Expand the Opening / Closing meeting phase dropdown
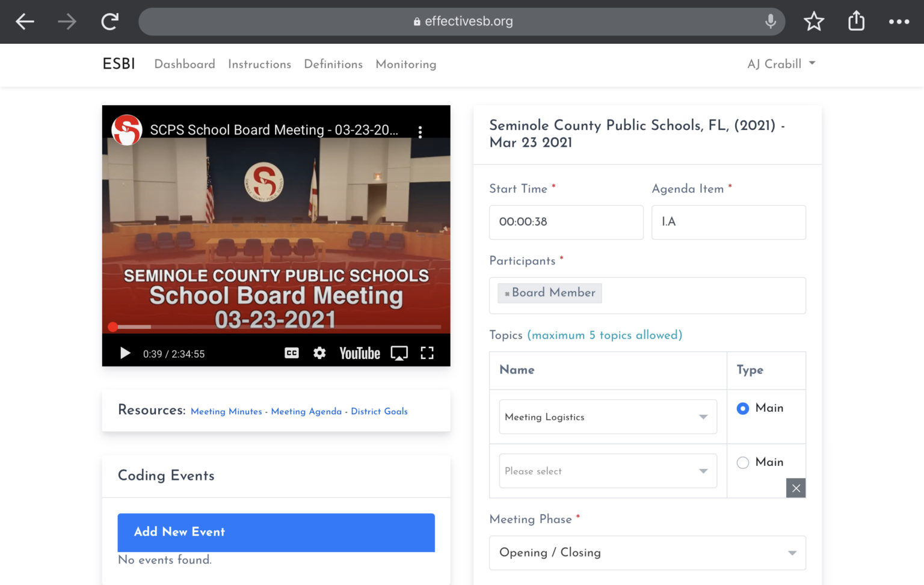 pyautogui.click(x=647, y=553)
